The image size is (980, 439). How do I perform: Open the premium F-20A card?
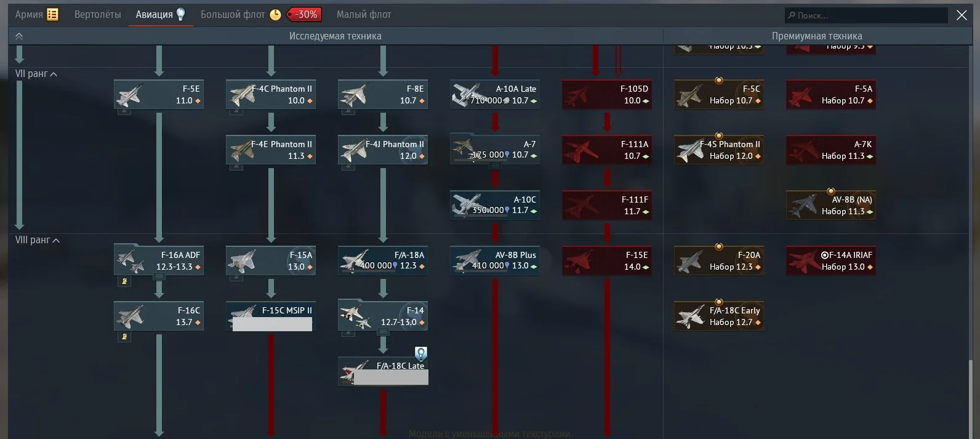click(x=719, y=261)
